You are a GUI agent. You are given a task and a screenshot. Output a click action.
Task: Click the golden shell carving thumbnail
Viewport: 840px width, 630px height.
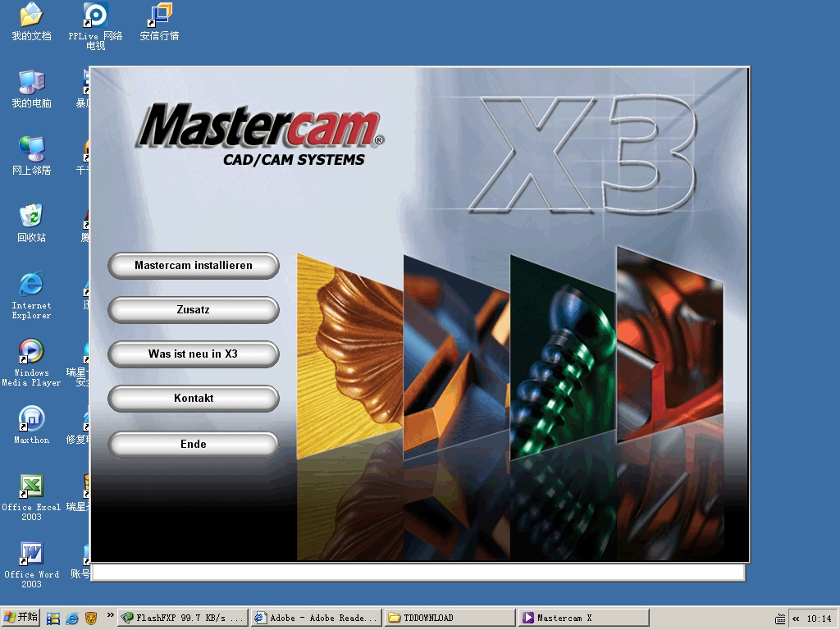[x=349, y=356]
